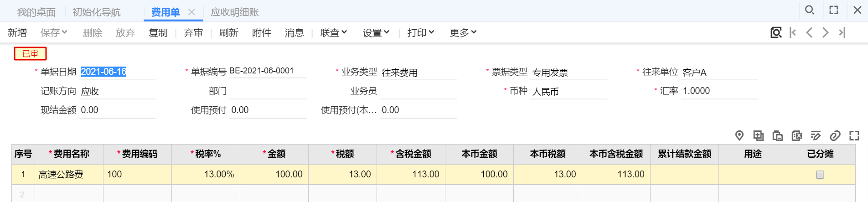Go to the next record arrow

tap(826, 32)
